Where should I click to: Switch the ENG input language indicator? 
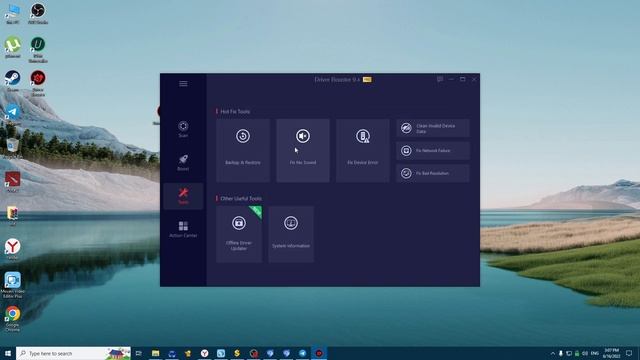594,353
